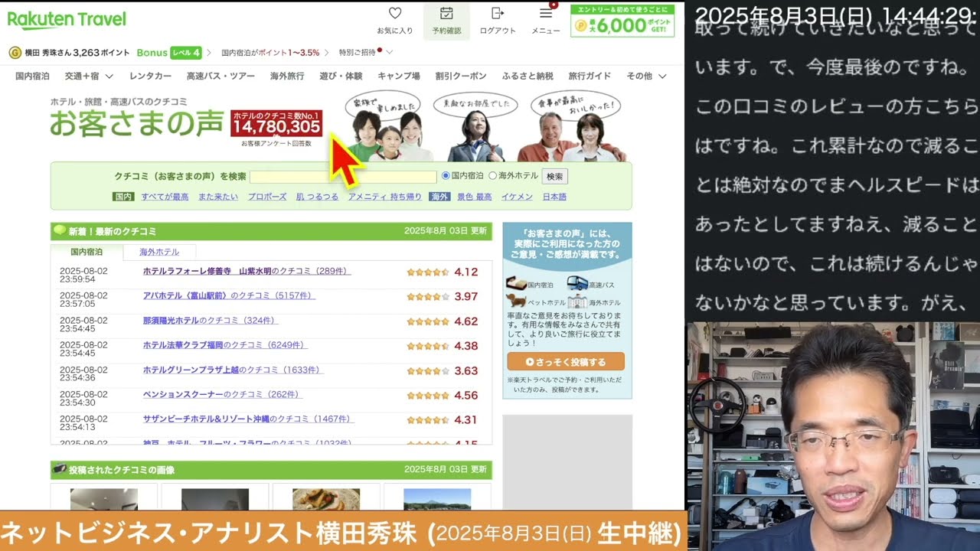Click the Bonus レベル4 badge
This screenshot has width=980, height=551.
tap(168, 53)
